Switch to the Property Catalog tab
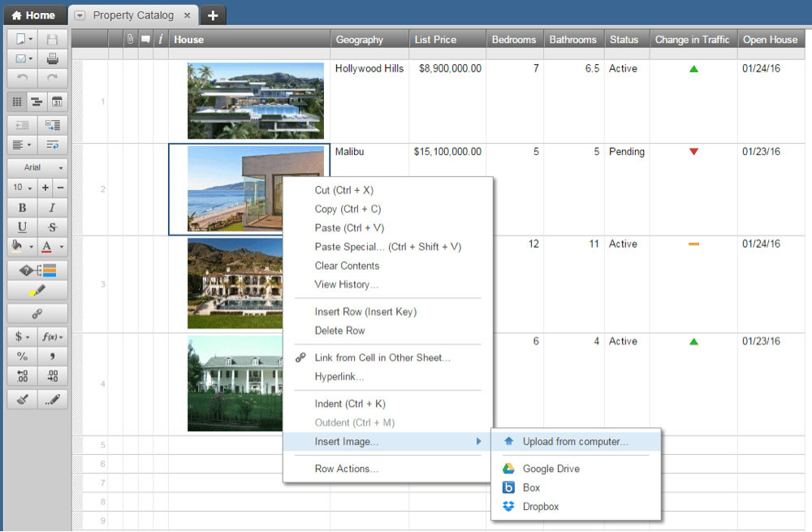The height and width of the screenshot is (532, 812). point(133,15)
